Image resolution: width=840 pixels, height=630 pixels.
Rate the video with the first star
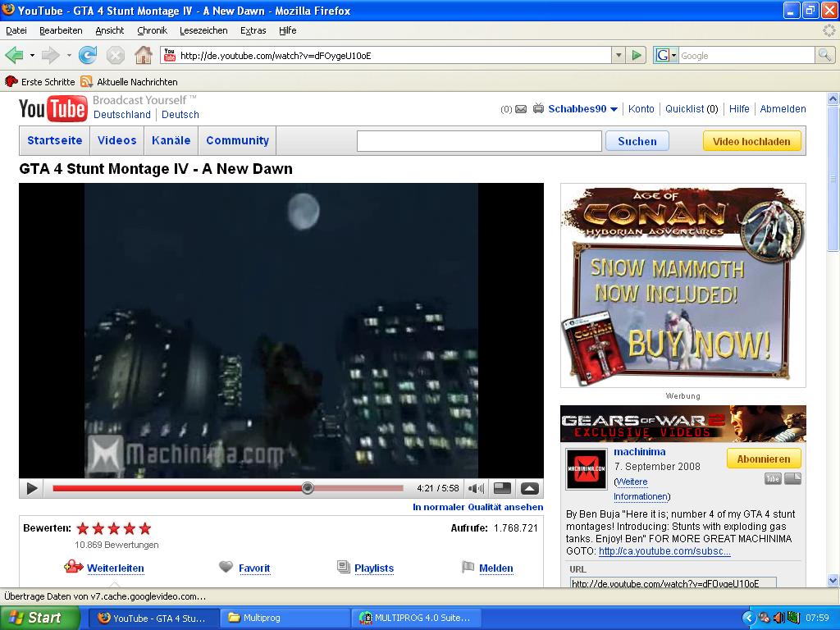coord(83,529)
